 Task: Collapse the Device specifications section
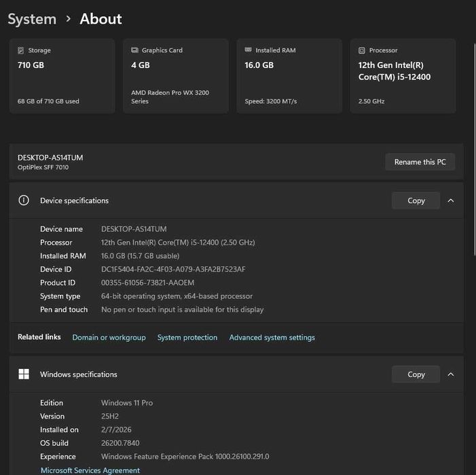pos(451,200)
